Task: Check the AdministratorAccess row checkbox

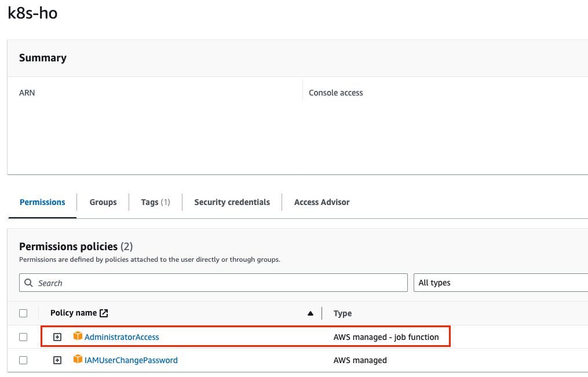Action: tap(23, 337)
